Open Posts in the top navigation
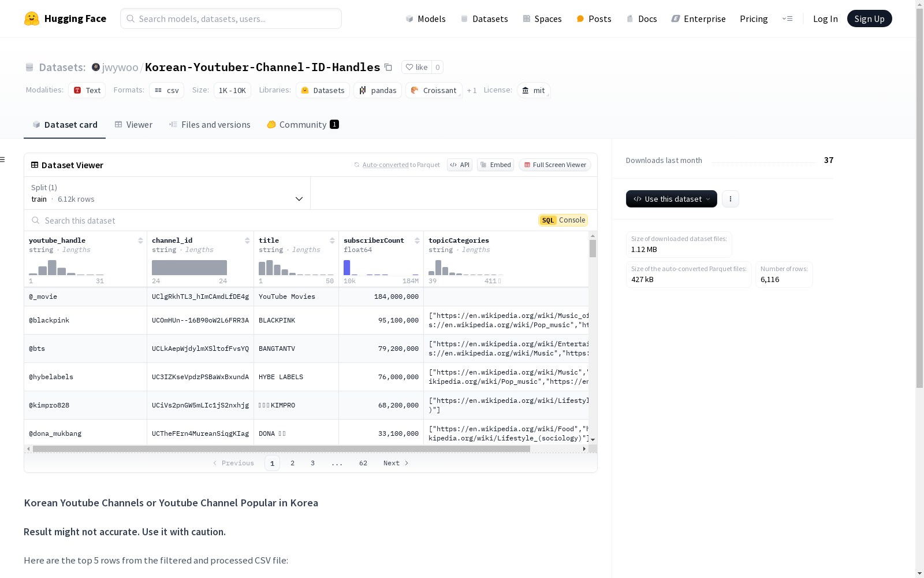924x578 pixels. (x=594, y=18)
